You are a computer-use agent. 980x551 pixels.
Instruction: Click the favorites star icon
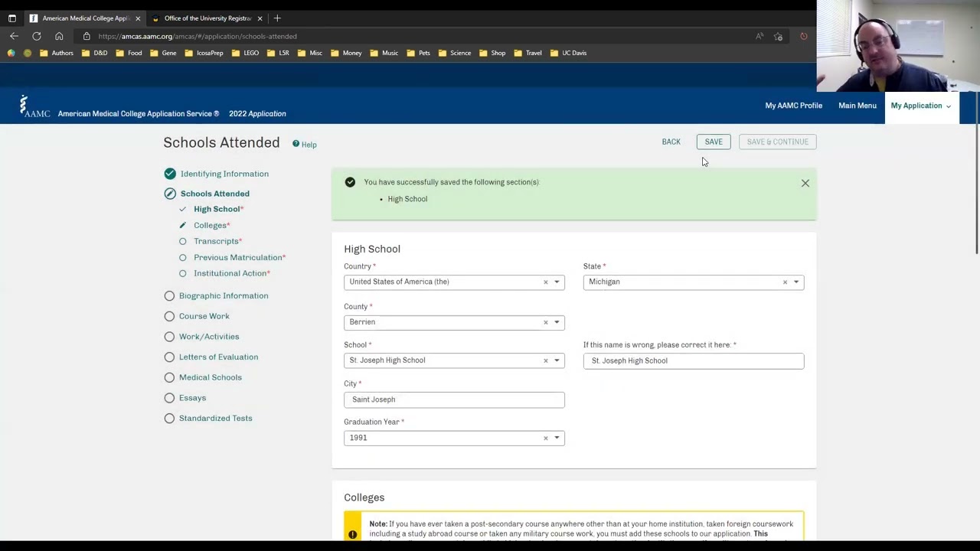[778, 36]
